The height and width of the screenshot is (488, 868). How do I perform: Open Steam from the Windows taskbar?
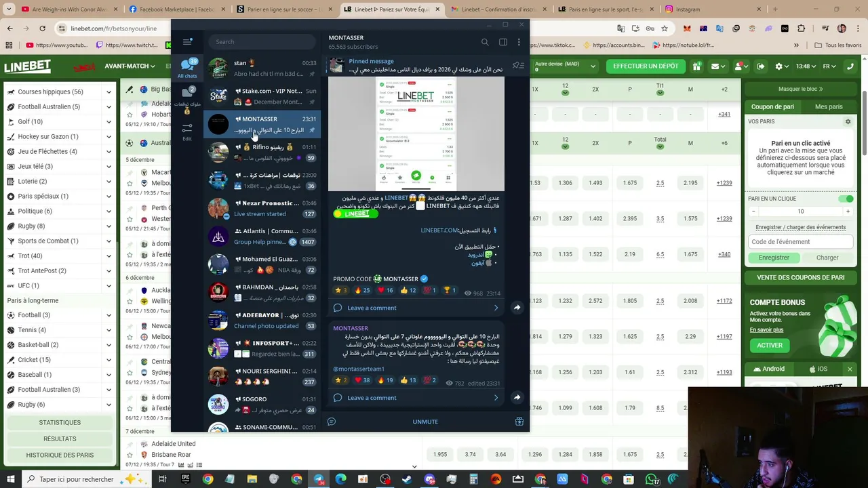[x=407, y=479]
